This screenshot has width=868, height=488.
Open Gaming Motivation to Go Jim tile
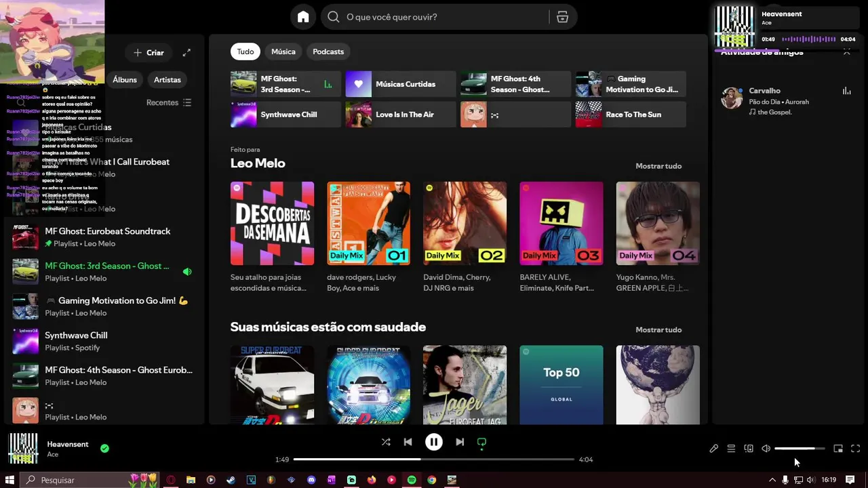(631, 84)
